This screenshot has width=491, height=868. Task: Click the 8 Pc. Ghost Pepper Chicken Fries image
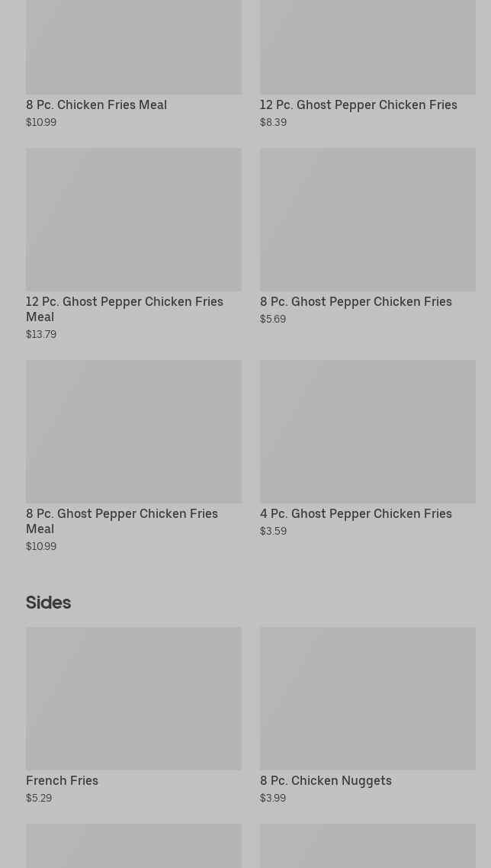[367, 219]
